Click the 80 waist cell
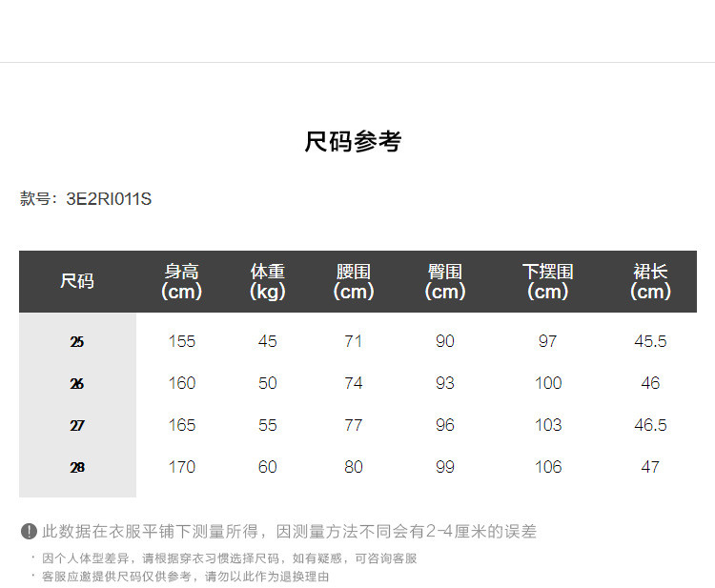The width and height of the screenshot is (715, 588). click(x=353, y=467)
